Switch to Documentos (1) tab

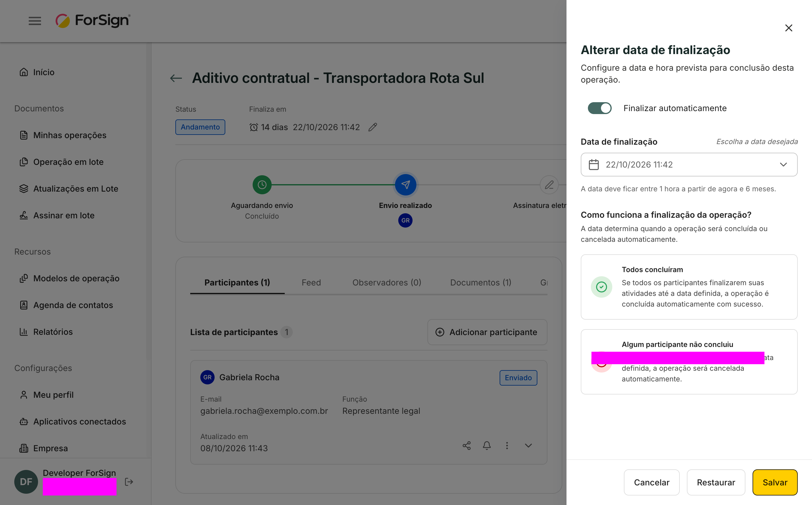(x=481, y=283)
